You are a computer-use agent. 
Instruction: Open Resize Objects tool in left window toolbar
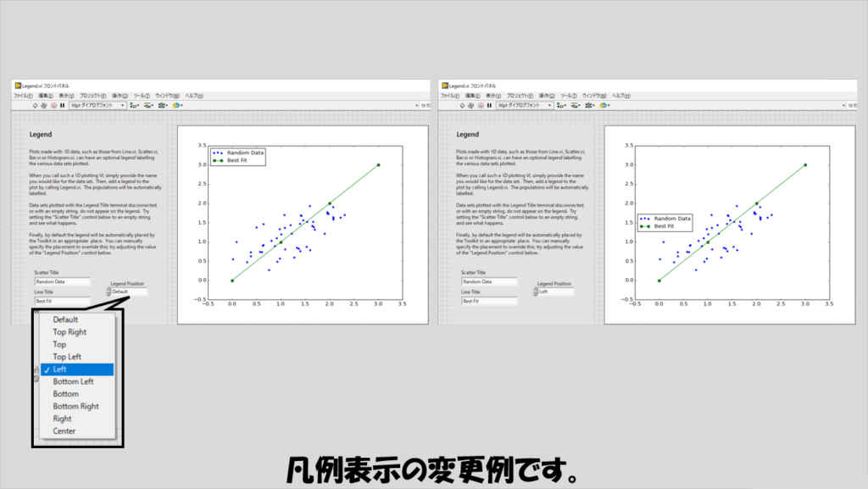[x=164, y=106]
